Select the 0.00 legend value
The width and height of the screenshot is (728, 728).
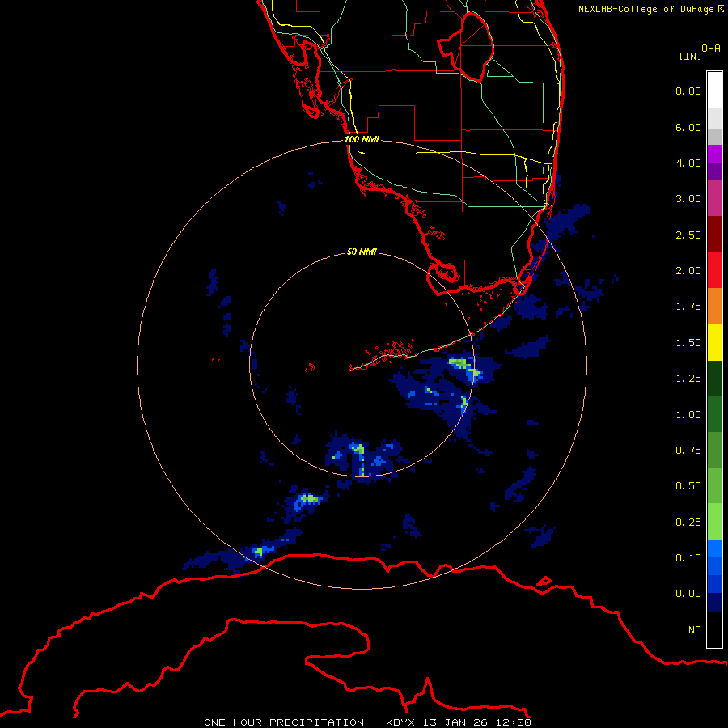pyautogui.click(x=688, y=594)
